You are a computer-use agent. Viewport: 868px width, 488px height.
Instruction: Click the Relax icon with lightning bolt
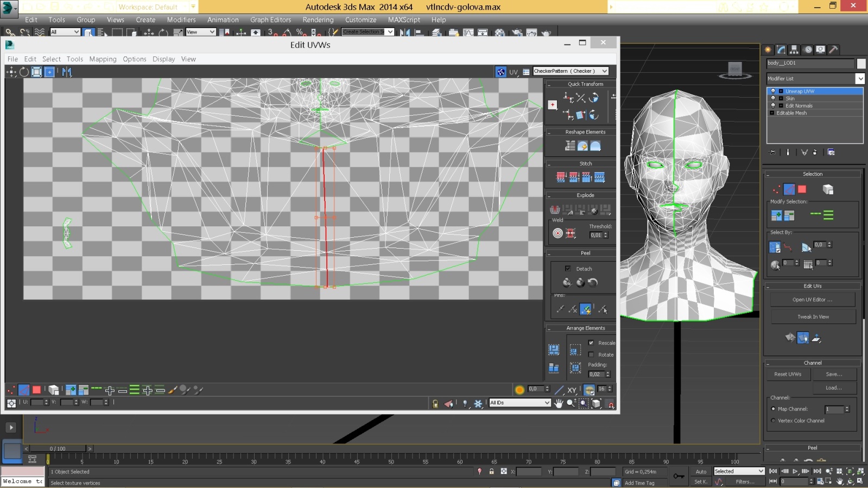[582, 145]
